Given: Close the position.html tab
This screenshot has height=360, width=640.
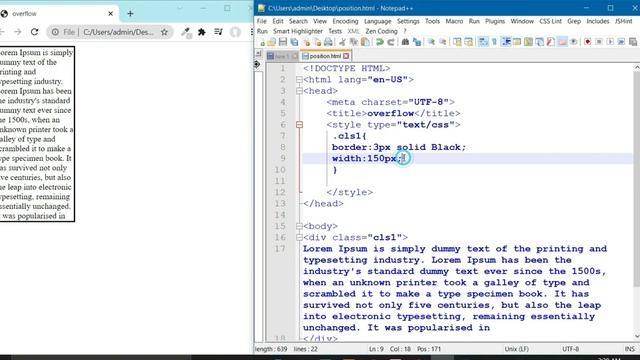Looking at the screenshot, I should tap(346, 56).
